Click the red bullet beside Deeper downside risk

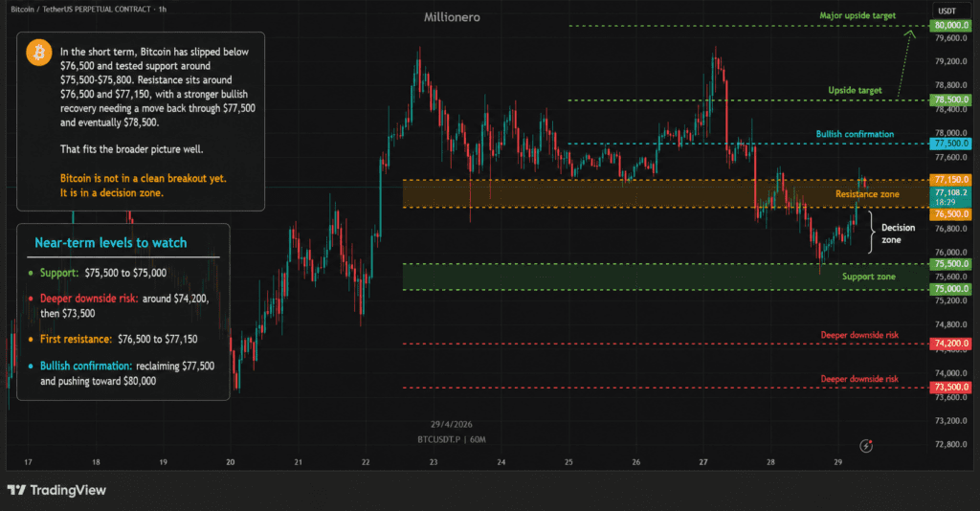(31, 299)
